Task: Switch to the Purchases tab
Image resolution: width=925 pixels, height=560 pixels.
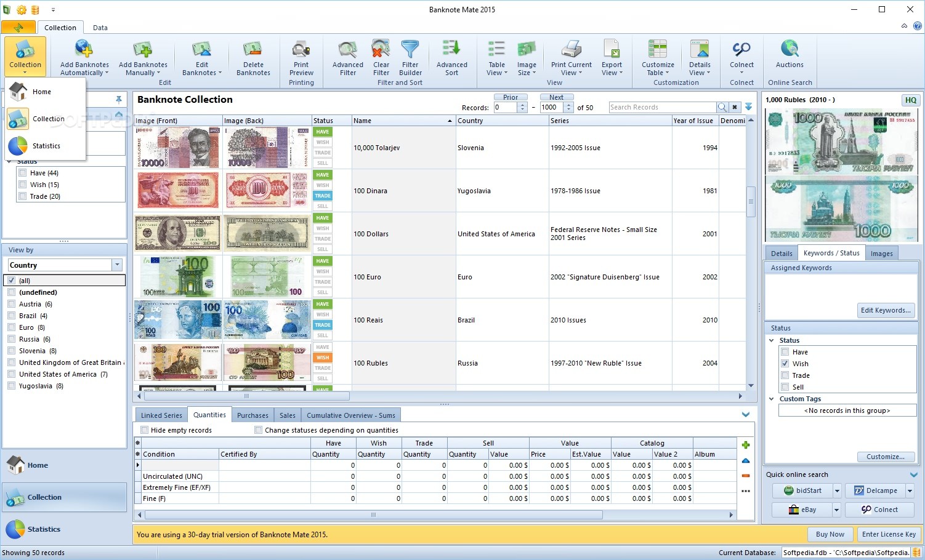Action: 252,415
